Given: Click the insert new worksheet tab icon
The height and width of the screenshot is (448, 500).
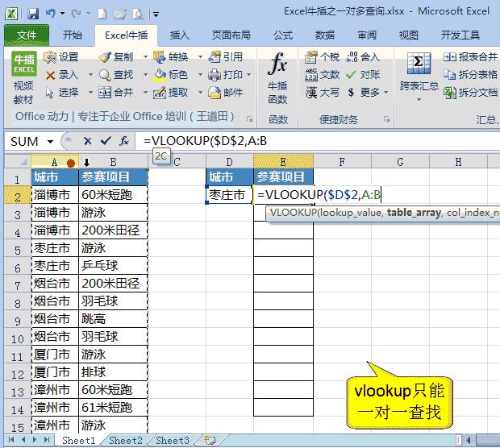Looking at the screenshot, I should pyautogui.click(x=210, y=440).
